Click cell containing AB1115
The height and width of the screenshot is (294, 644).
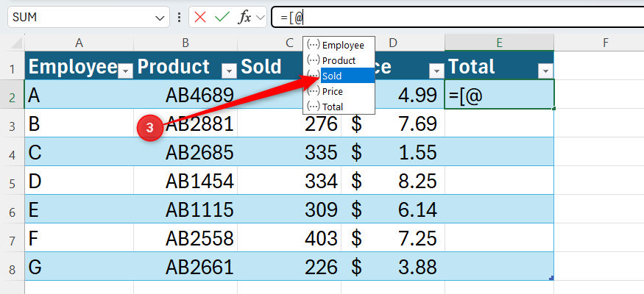click(x=185, y=209)
